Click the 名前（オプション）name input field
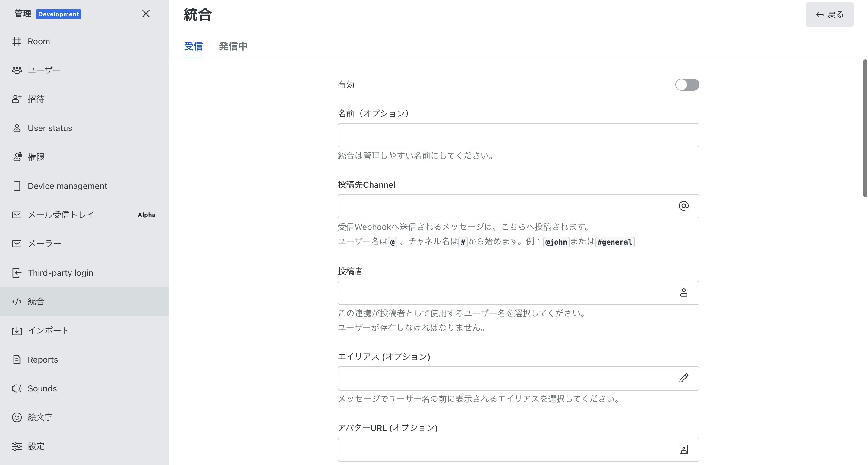The width and height of the screenshot is (868, 465). [x=518, y=135]
